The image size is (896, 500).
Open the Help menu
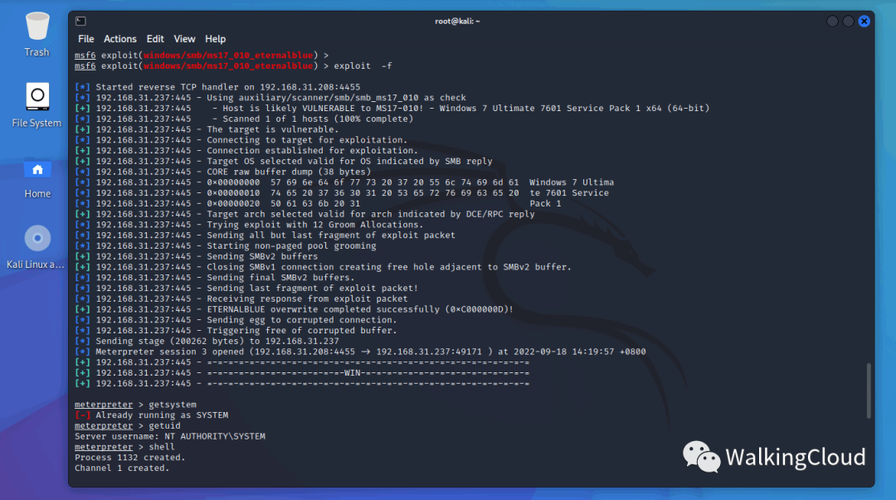click(215, 39)
